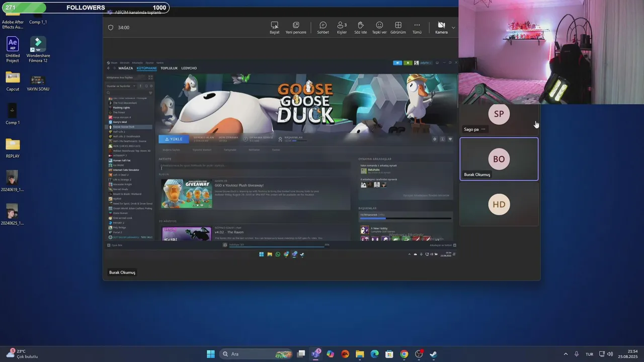
Task: Click KÜTÜPHANE tab in shared Steam screen
Action: [x=147, y=68]
